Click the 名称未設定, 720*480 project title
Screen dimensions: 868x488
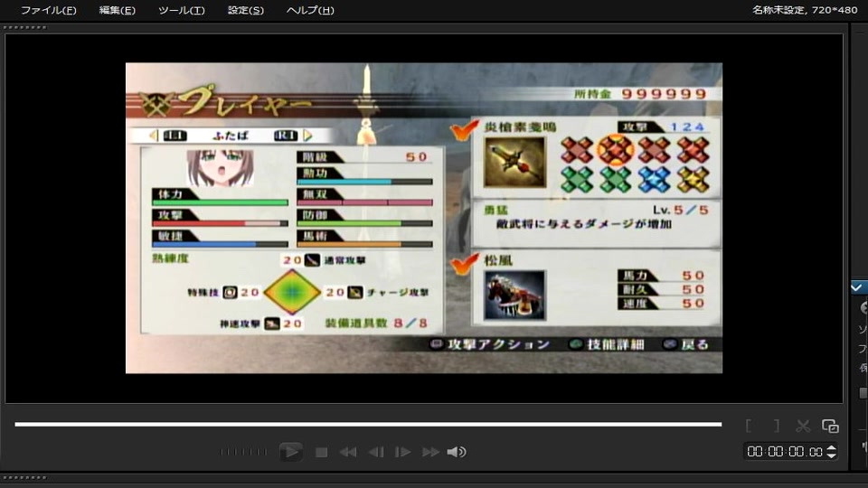pos(805,10)
